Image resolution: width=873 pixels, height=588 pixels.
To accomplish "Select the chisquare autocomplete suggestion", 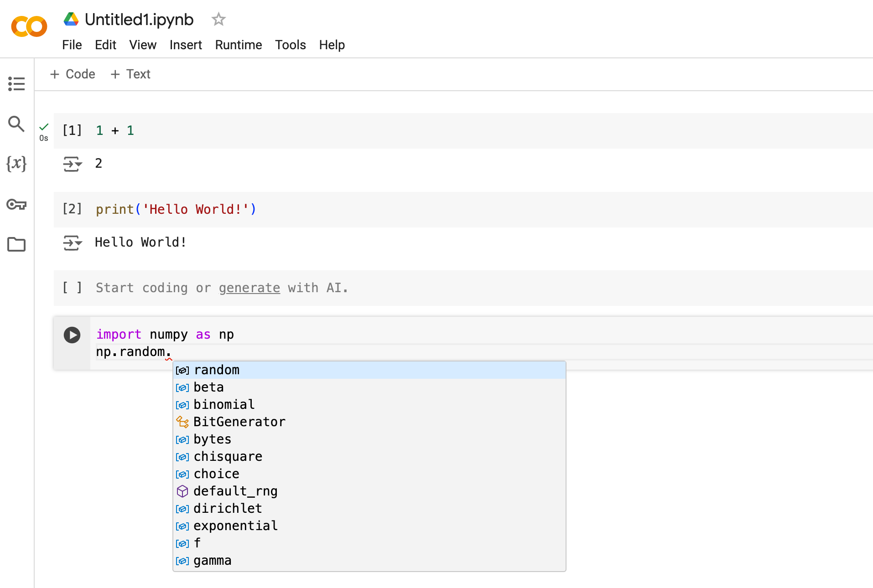I will 369,457.
